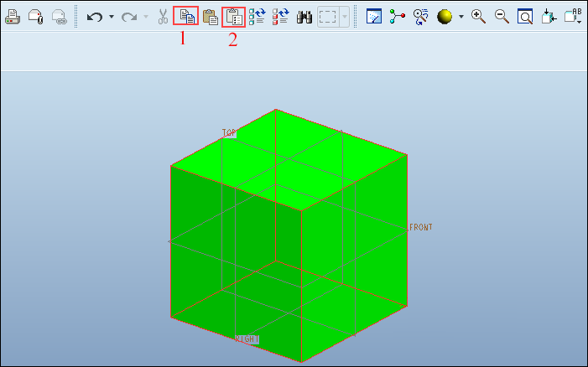
Task: Open the undo history dropdown arrow
Action: (112, 17)
